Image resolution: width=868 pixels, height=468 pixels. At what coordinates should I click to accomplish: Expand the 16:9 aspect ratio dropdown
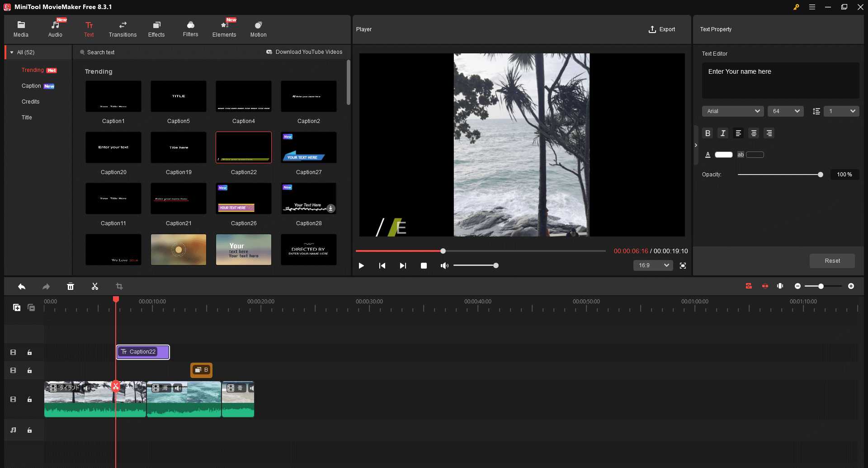tap(653, 265)
